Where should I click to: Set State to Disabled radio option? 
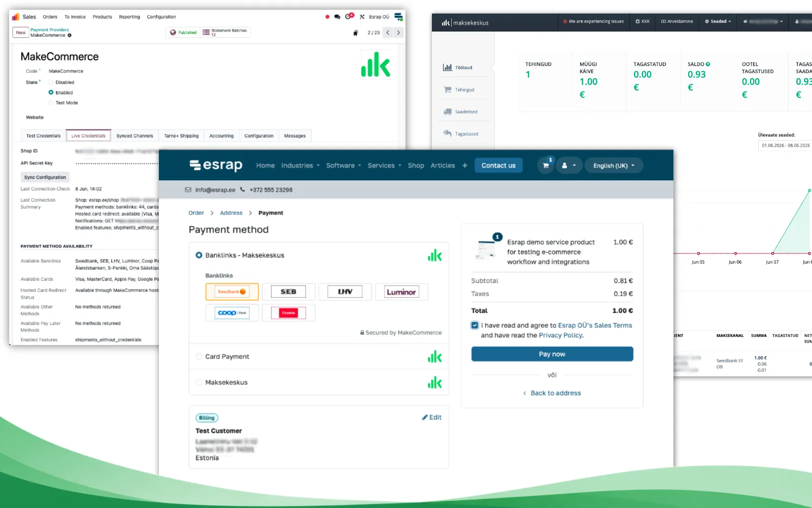[x=51, y=82]
